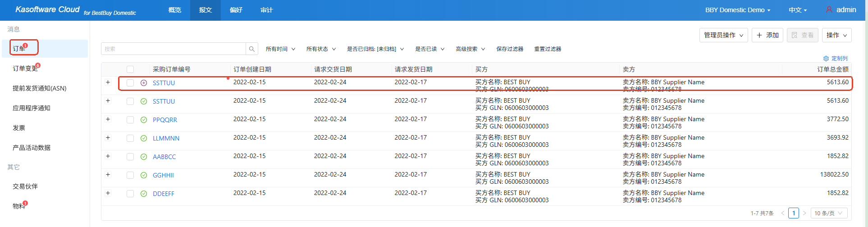Open 所有时间 filter dropdown

[280, 49]
